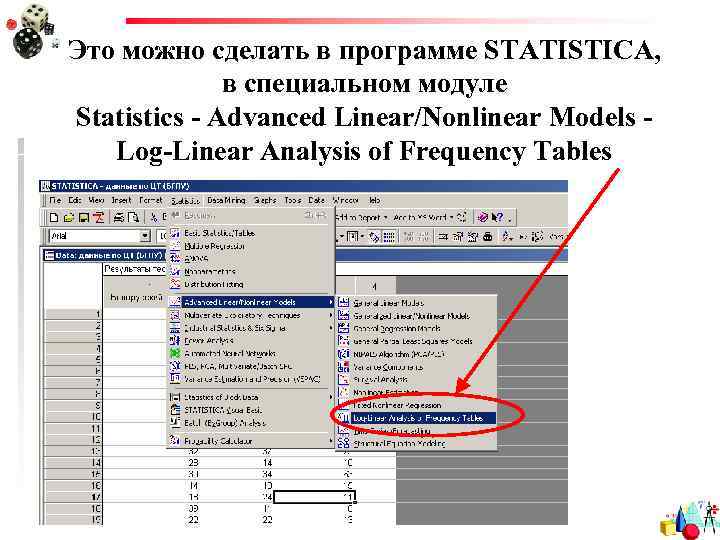The width and height of the screenshot is (720, 540).
Task: Click the Open file folder icon
Action: (69, 217)
